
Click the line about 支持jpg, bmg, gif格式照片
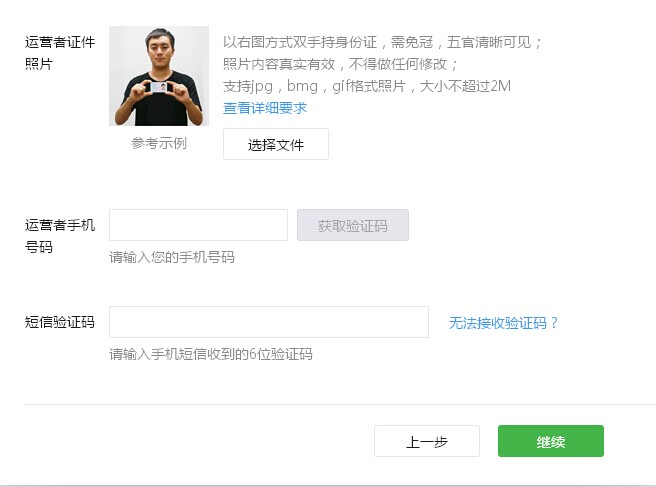(366, 86)
